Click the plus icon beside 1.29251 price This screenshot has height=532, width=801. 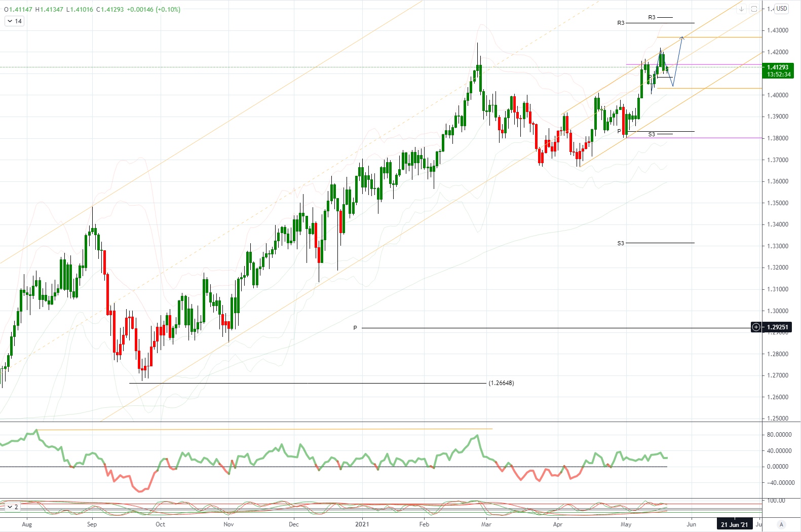pos(756,327)
